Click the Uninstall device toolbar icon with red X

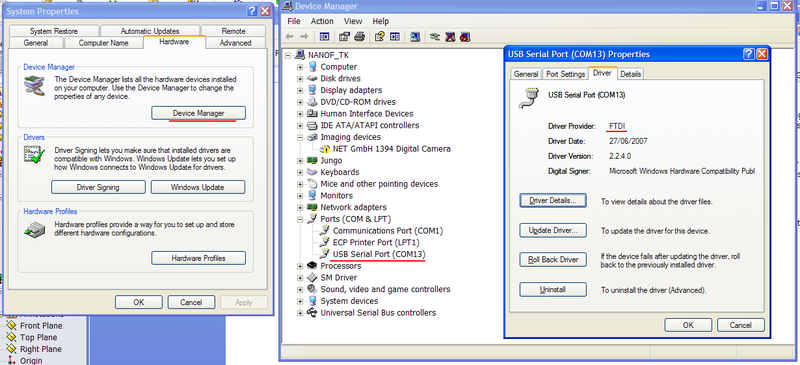(x=450, y=36)
